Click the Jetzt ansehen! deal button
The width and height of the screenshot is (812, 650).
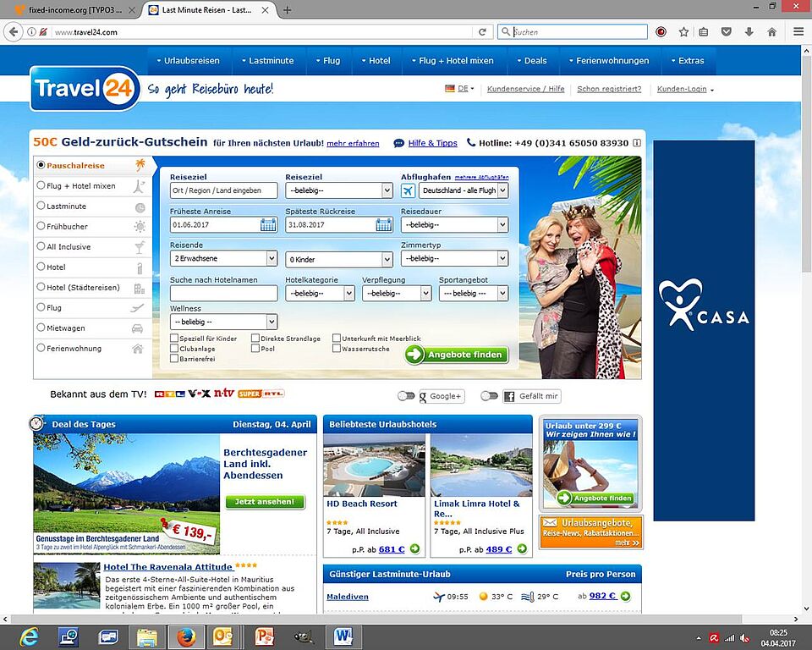coord(265,502)
